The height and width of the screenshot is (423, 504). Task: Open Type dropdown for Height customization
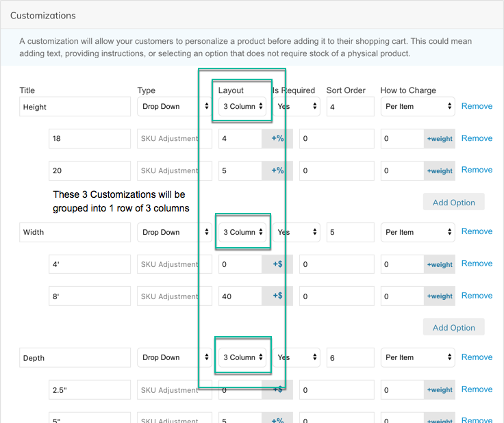point(174,106)
